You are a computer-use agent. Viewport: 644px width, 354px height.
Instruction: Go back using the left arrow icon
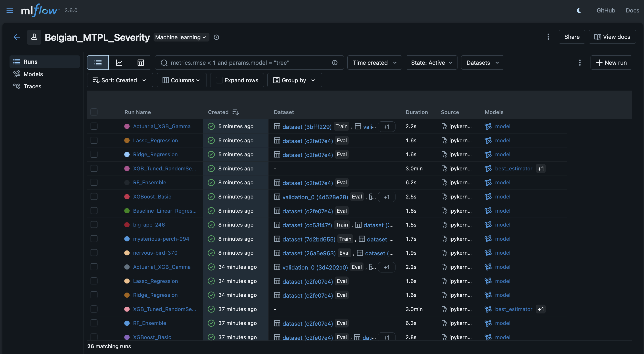pos(17,37)
